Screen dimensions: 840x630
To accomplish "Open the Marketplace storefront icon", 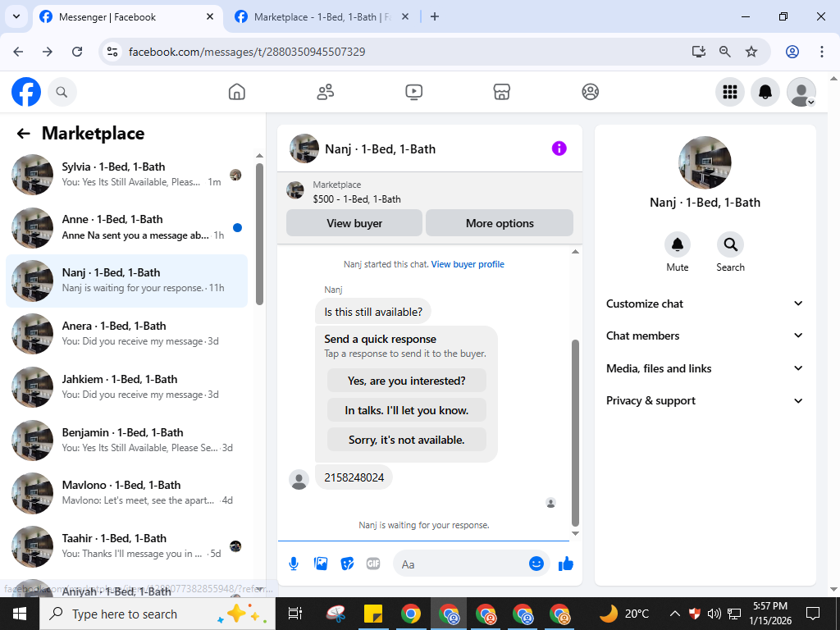I will pyautogui.click(x=501, y=92).
